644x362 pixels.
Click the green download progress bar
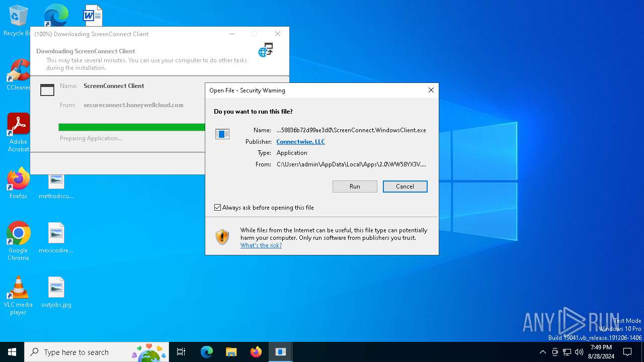[132, 127]
